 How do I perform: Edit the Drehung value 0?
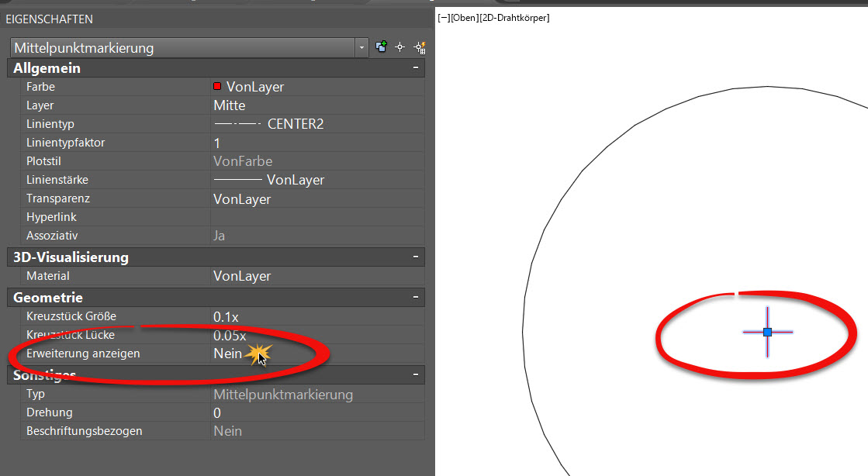317,412
